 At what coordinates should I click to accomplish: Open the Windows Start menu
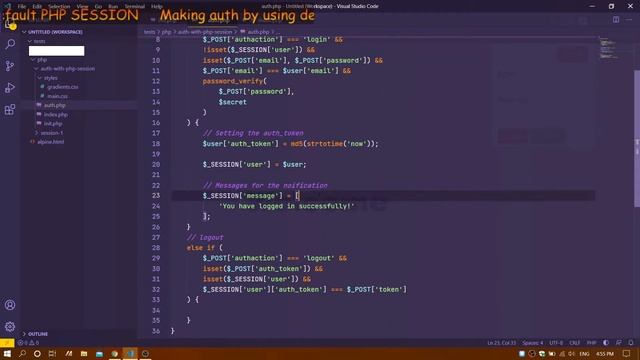(x=7, y=353)
